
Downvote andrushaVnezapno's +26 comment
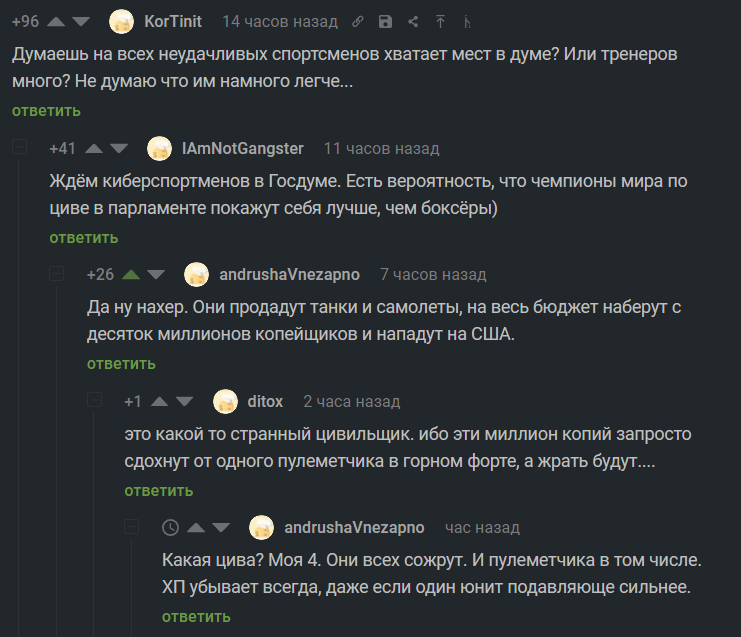157,274
